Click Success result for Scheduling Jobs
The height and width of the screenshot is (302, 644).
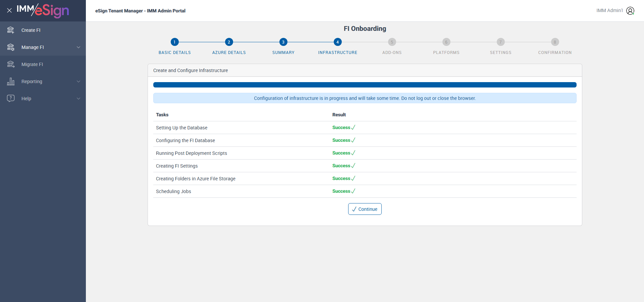pyautogui.click(x=344, y=191)
